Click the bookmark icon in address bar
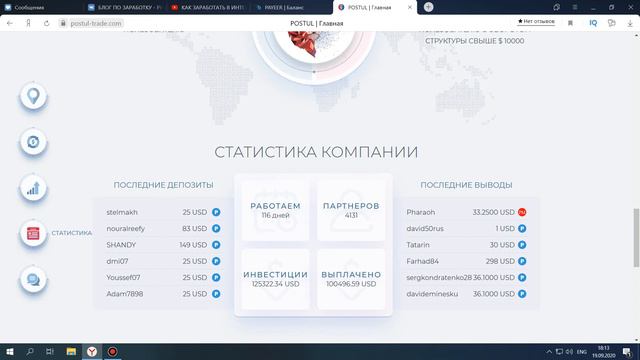 [570, 23]
